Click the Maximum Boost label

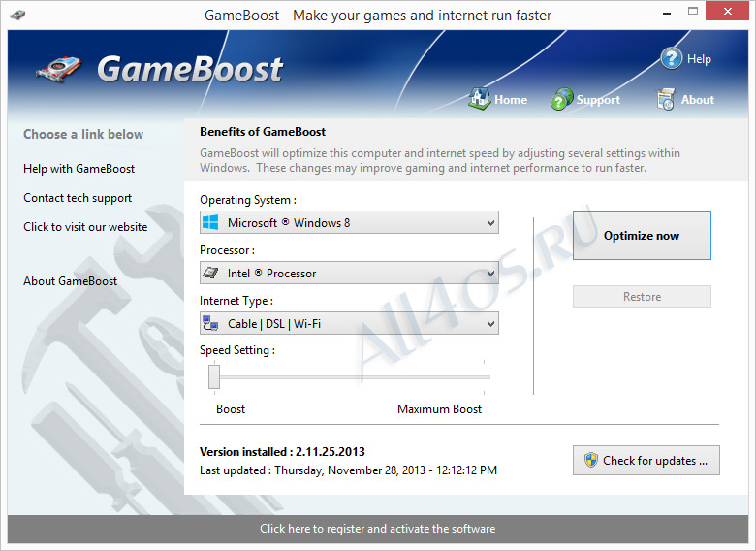point(439,409)
